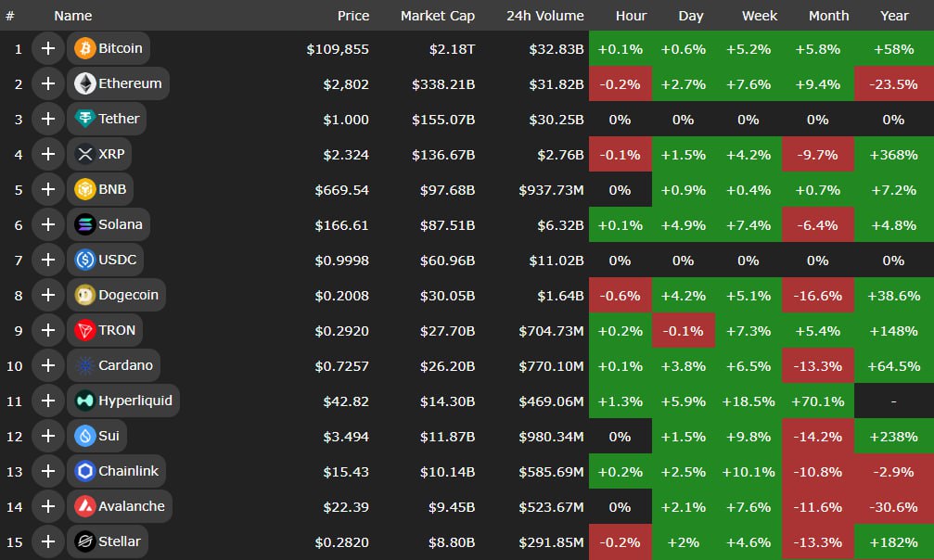Screen dimensions: 934x560
Task: Click Hyperliquid's green +70.1% month cell
Action: (817, 401)
